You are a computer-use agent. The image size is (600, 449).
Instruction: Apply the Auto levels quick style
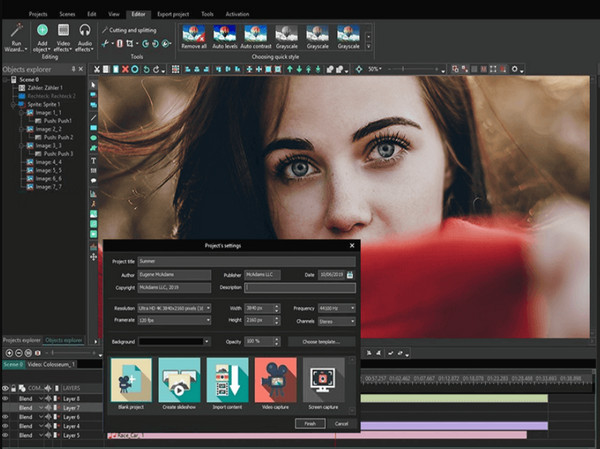point(225,37)
